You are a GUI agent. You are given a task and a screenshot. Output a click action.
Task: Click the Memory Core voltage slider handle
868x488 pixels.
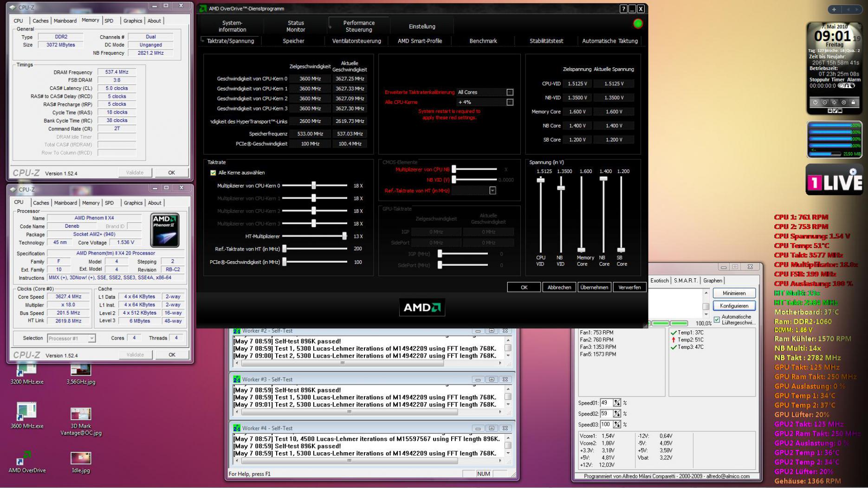click(581, 250)
